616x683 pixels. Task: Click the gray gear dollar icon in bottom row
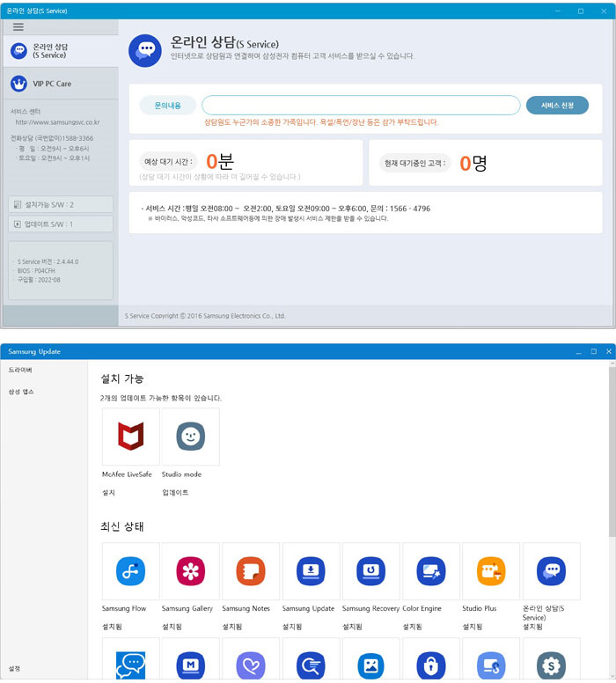point(551,665)
